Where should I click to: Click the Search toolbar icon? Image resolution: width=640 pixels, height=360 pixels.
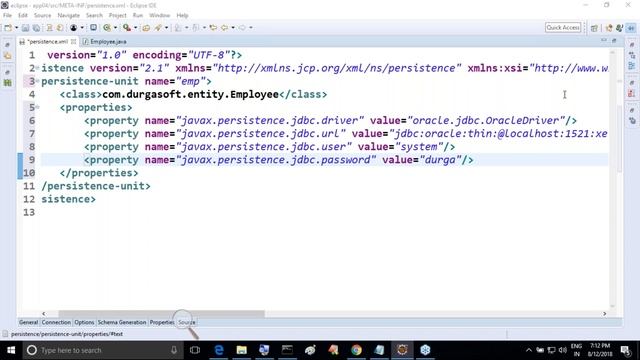point(158,28)
